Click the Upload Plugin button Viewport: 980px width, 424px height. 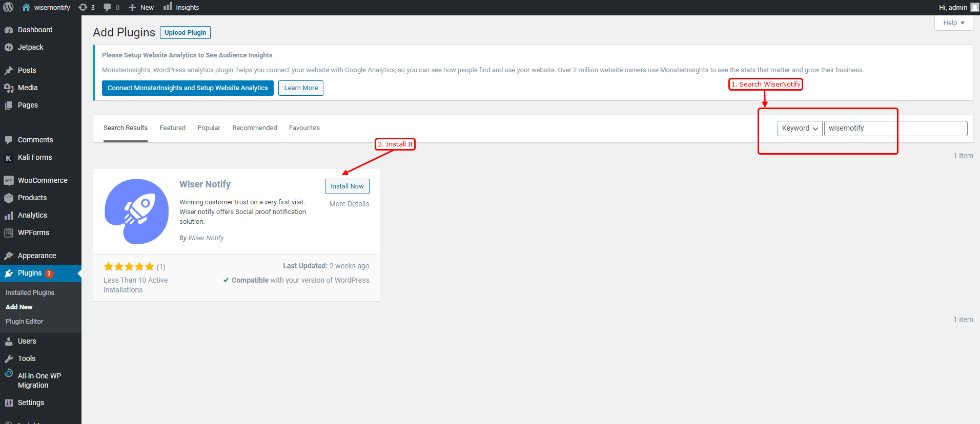(185, 32)
